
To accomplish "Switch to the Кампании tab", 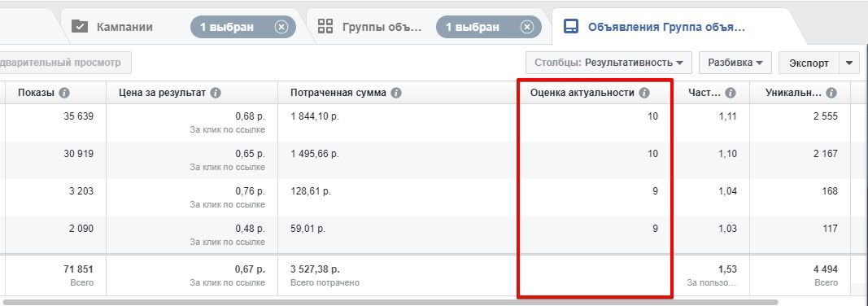I will (124, 27).
